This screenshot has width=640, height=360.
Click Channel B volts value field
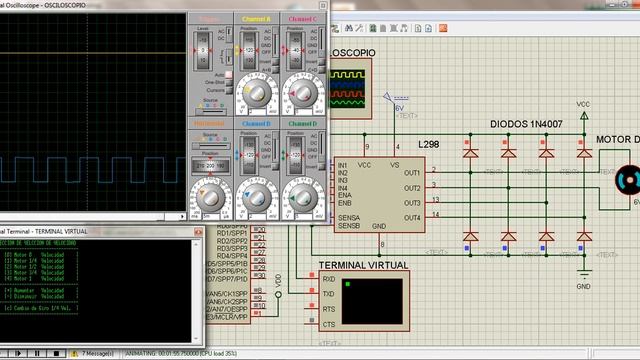[258, 216]
